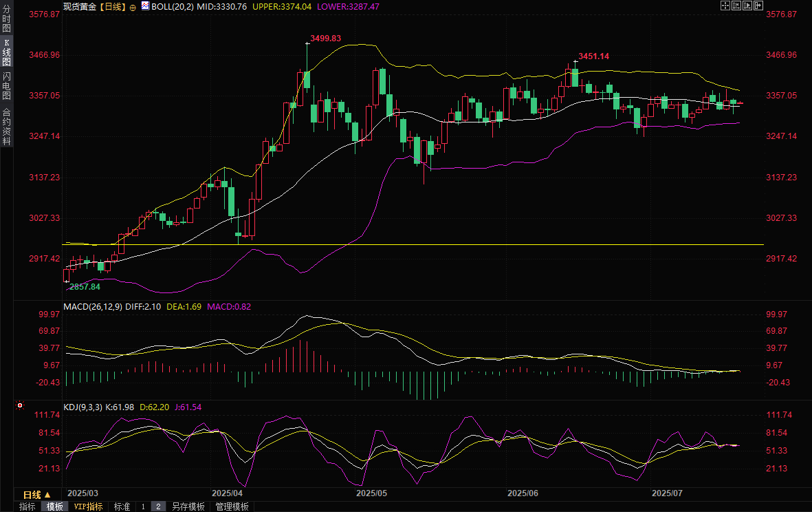Open the 闪电图 side tab
This screenshot has height=512, width=812.
point(6,86)
